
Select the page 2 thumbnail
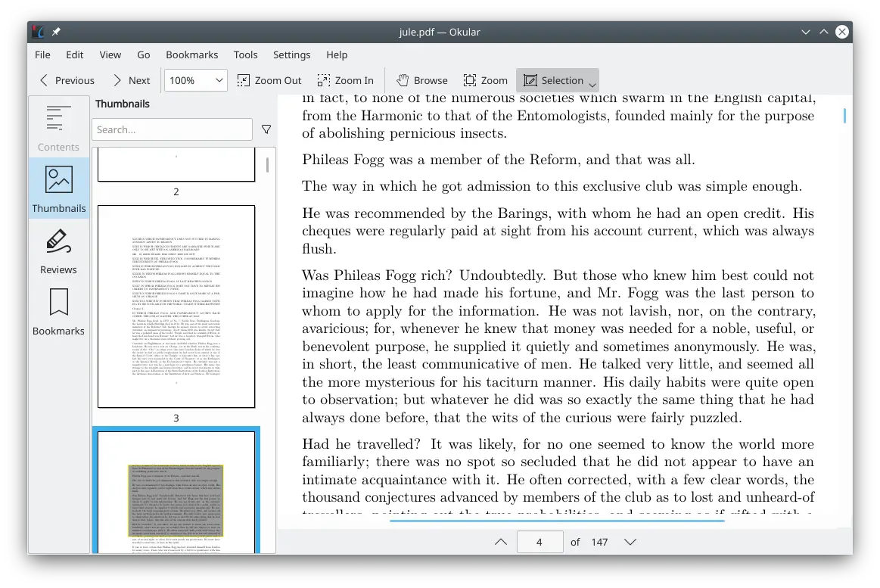[176, 164]
